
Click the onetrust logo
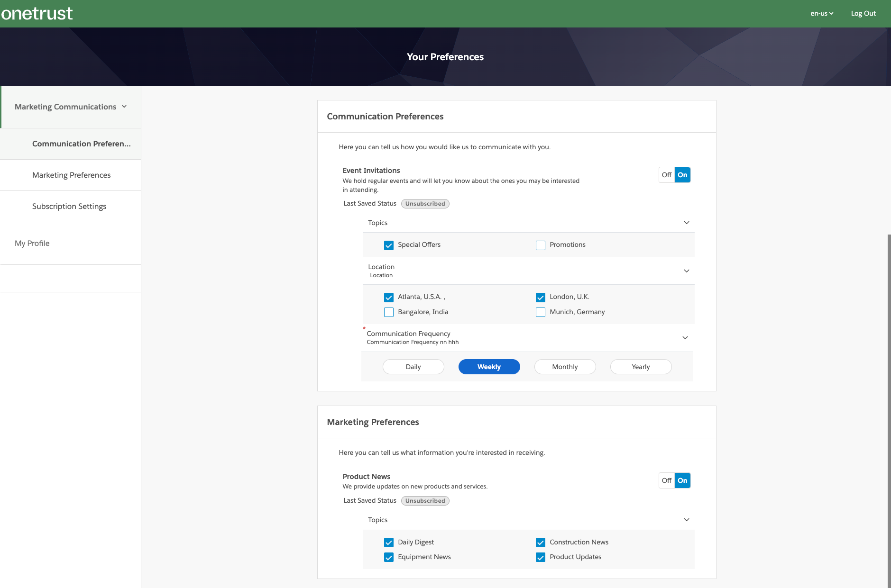(37, 13)
